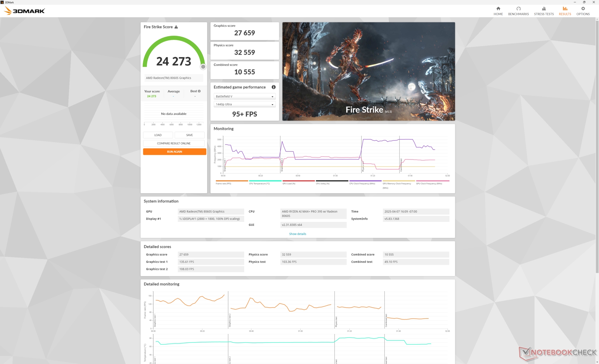599x364 pixels.
Task: Click the 3DMark logo
Action: tap(24, 11)
